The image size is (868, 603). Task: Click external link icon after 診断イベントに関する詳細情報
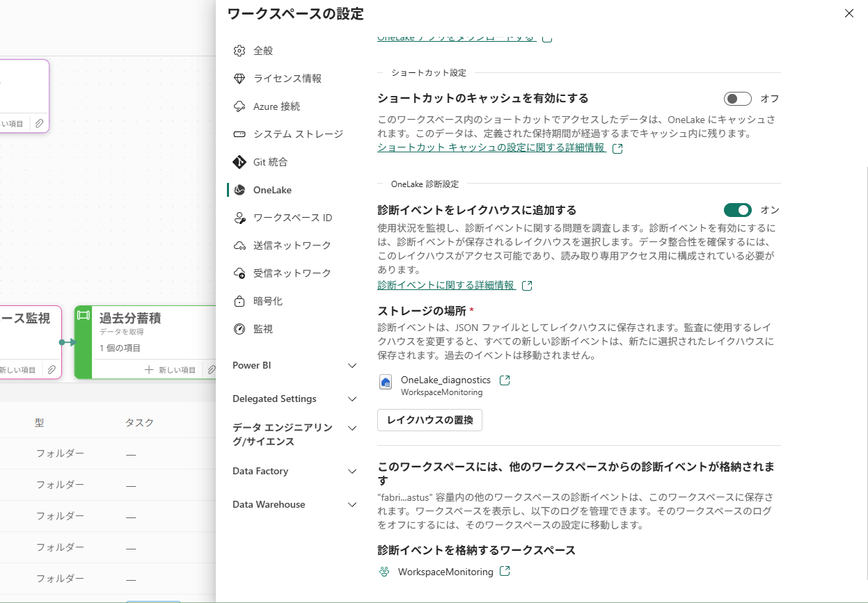[527, 286]
